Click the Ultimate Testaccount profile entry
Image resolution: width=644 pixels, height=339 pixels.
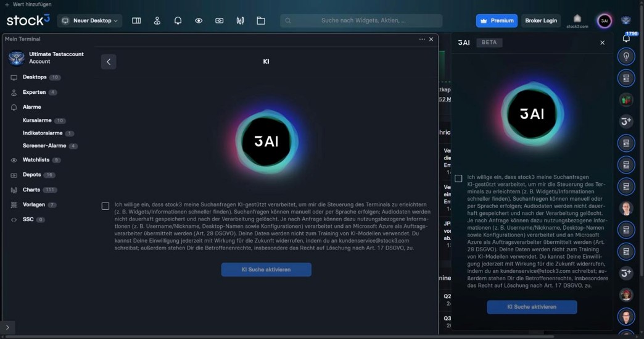pos(46,57)
